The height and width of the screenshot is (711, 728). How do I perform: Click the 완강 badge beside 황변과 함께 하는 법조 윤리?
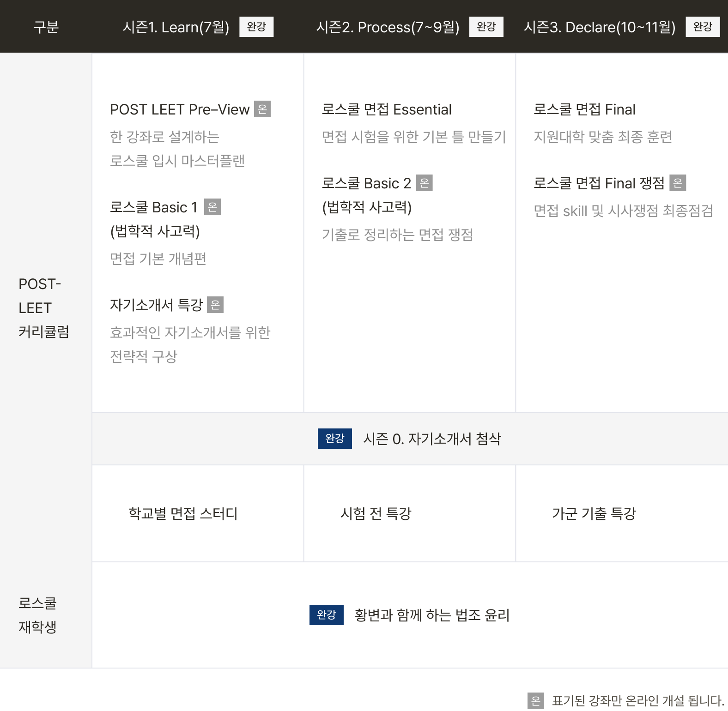point(326,615)
